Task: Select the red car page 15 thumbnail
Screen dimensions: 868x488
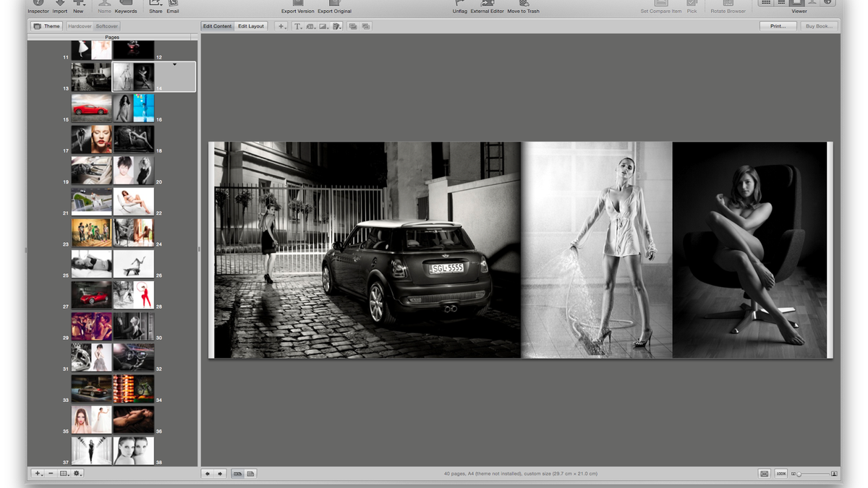Action: point(91,108)
